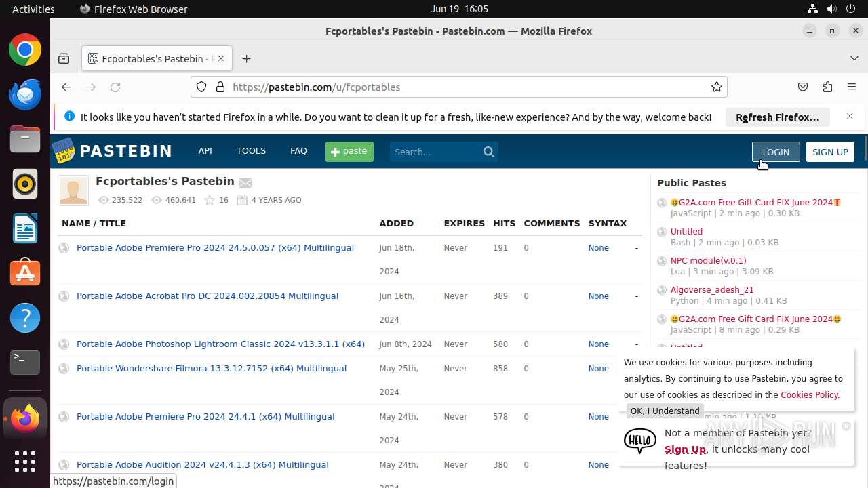Click the Pastebin logo
This screenshot has height=488, width=868.
(x=113, y=151)
